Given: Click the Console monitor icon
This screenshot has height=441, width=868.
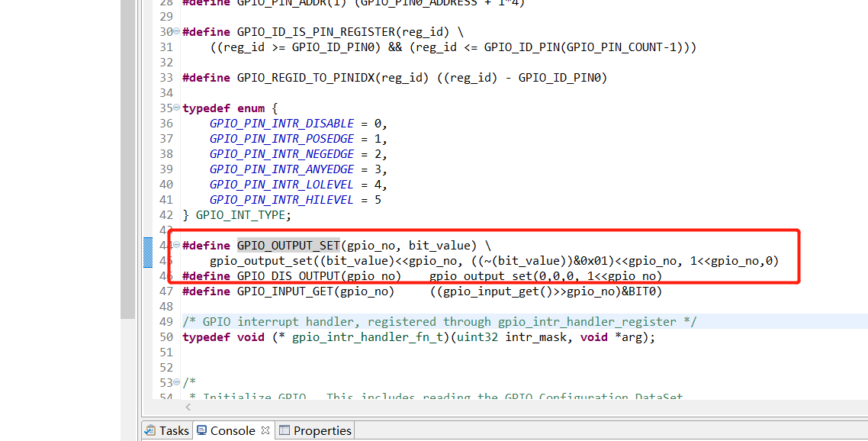Looking at the screenshot, I should [x=202, y=430].
